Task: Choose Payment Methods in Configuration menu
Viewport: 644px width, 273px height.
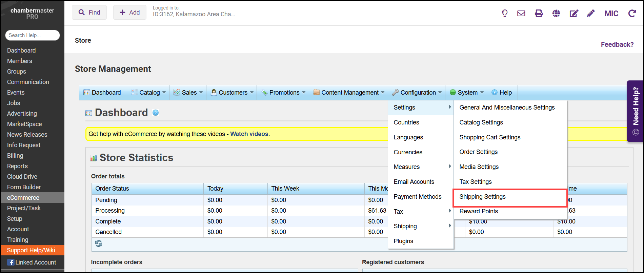Action: click(x=418, y=197)
